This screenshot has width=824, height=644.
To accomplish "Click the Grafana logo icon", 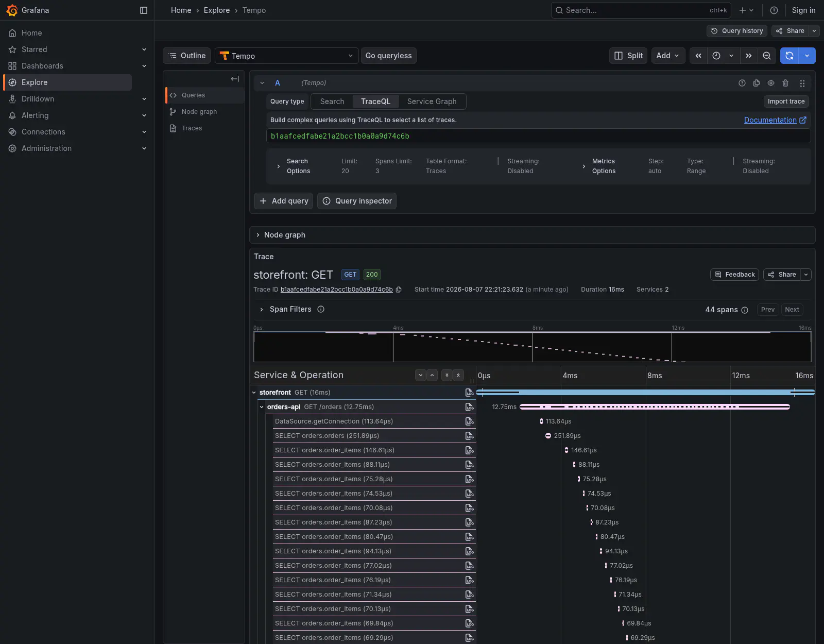I will point(12,10).
